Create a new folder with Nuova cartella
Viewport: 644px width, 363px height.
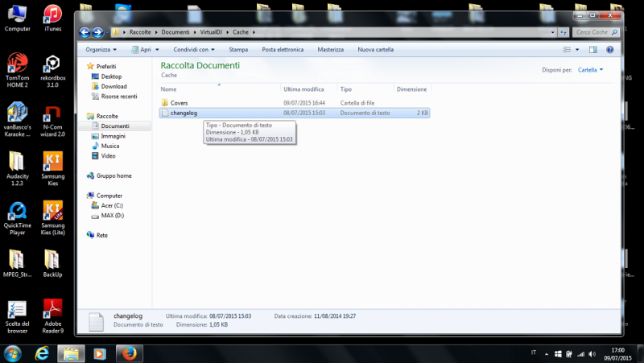375,50
